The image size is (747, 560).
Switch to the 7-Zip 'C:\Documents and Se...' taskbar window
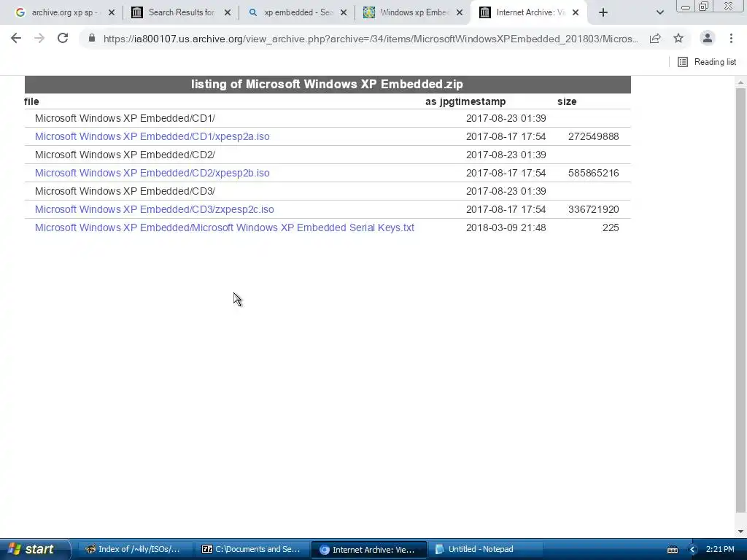coord(251,549)
